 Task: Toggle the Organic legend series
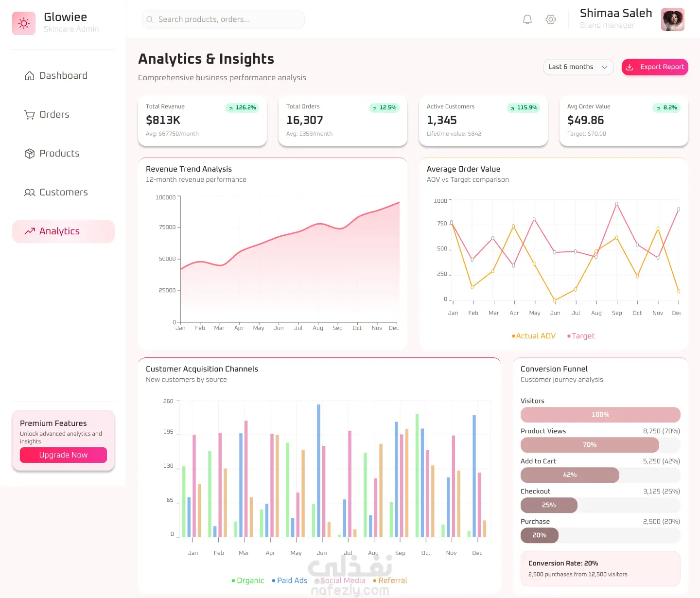[248, 580]
